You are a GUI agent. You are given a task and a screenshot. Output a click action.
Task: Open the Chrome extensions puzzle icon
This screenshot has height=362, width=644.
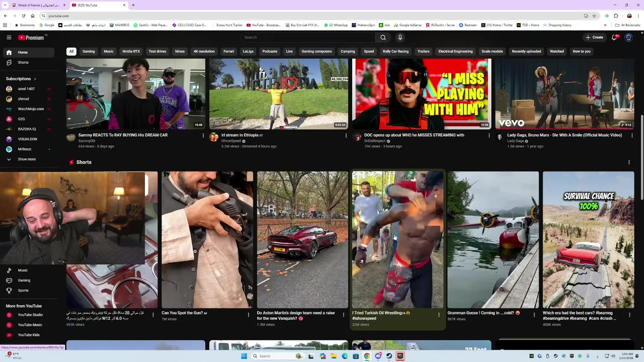pyautogui.click(x=616, y=16)
